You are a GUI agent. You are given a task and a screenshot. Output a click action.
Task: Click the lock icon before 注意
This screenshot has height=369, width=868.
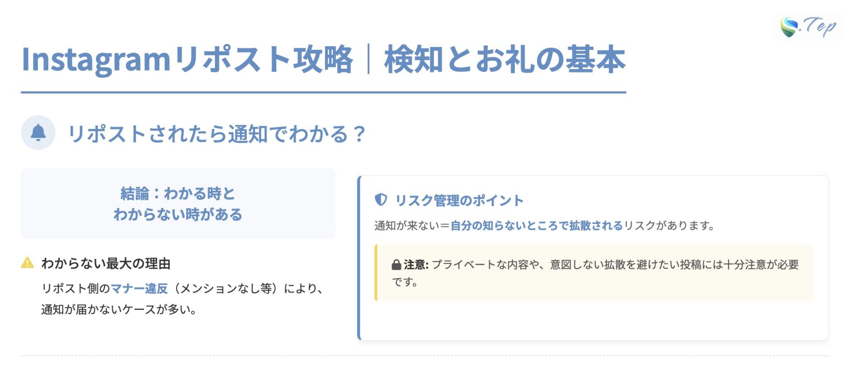pos(396,265)
